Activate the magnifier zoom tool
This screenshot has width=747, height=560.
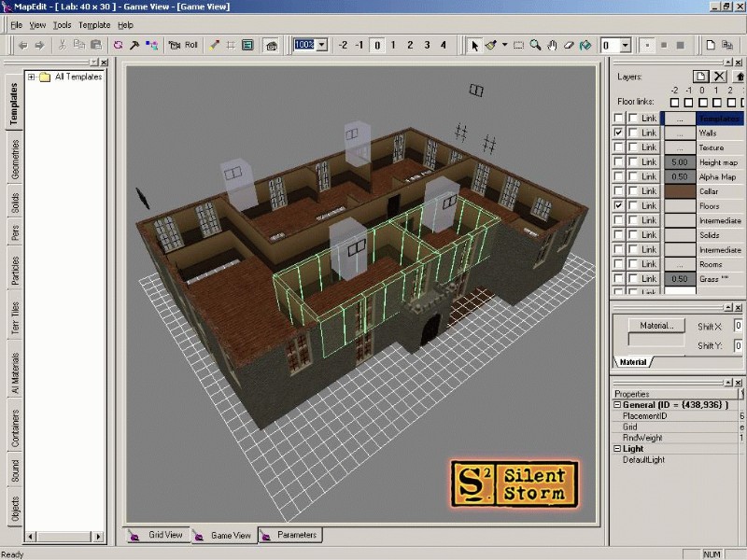536,45
